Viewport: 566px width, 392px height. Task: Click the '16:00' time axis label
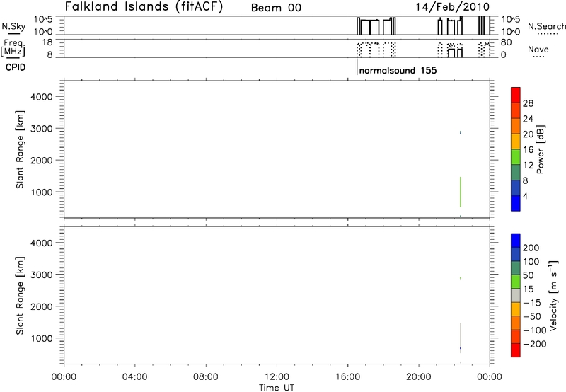pyautogui.click(x=347, y=377)
